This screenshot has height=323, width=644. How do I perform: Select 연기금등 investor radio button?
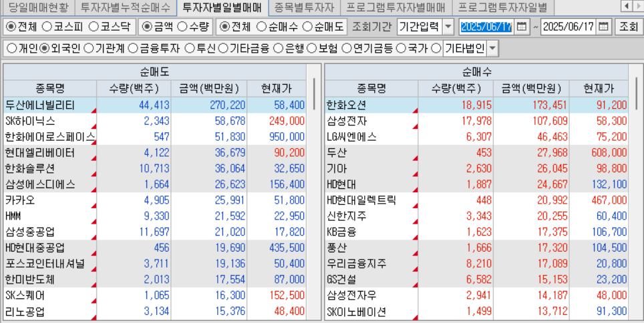[346, 49]
